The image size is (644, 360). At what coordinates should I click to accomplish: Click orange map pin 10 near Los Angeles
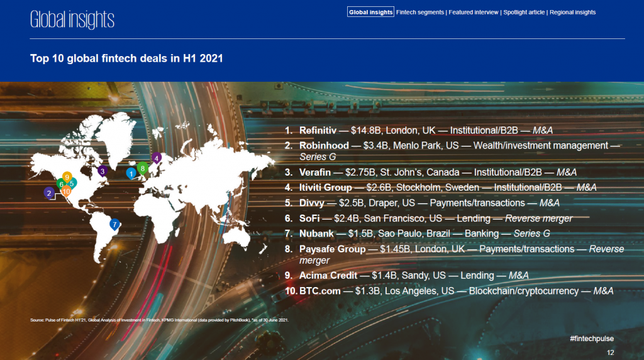(66, 191)
